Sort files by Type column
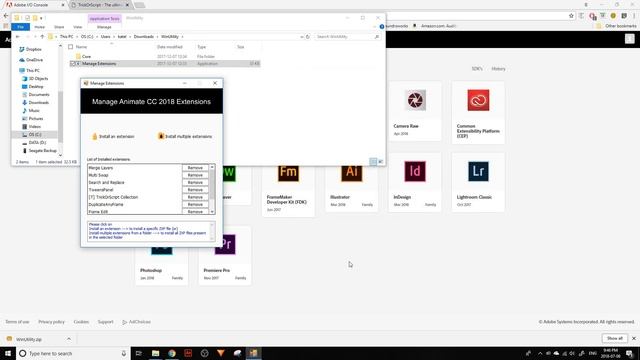 click(202, 47)
